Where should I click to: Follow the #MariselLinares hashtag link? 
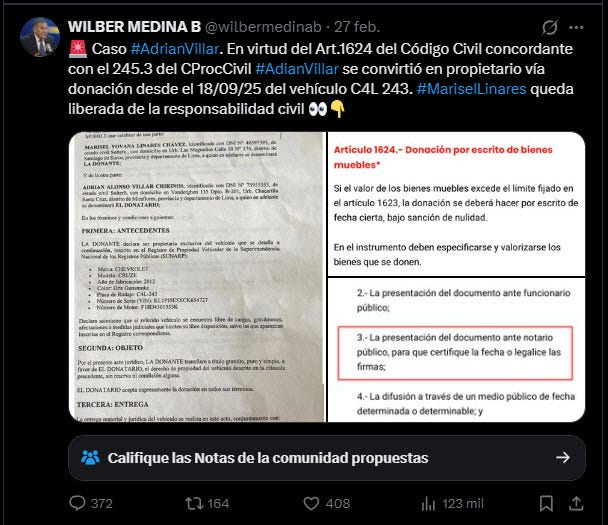tap(471, 89)
